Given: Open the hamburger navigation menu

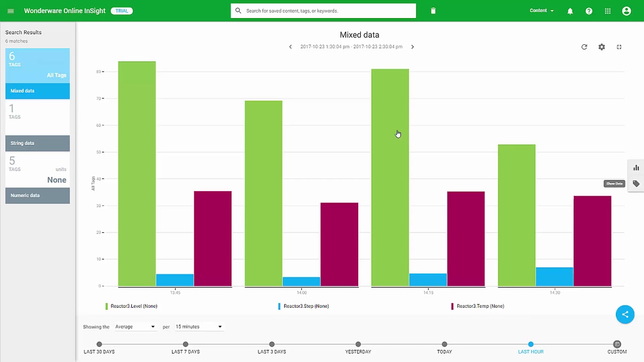Looking at the screenshot, I should coord(11,11).
